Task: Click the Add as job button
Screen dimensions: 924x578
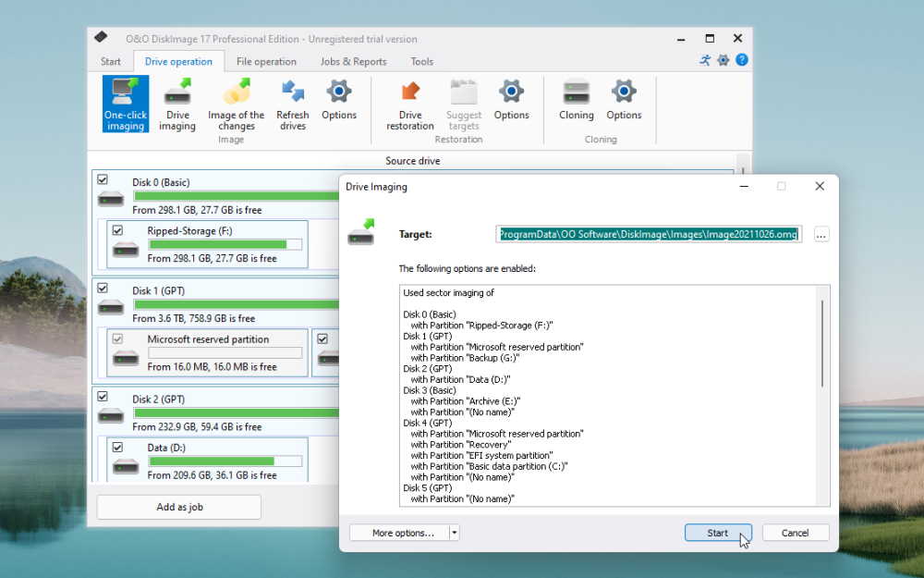Action: click(178, 507)
